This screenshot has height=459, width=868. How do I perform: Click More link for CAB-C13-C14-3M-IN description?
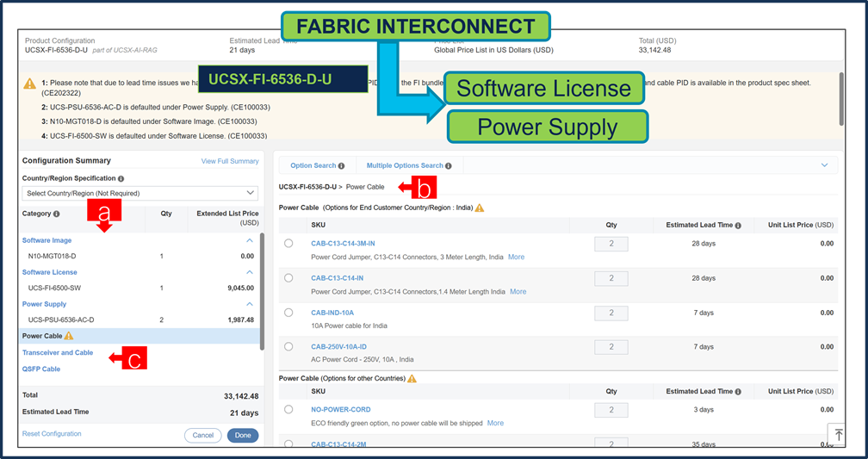pos(516,257)
